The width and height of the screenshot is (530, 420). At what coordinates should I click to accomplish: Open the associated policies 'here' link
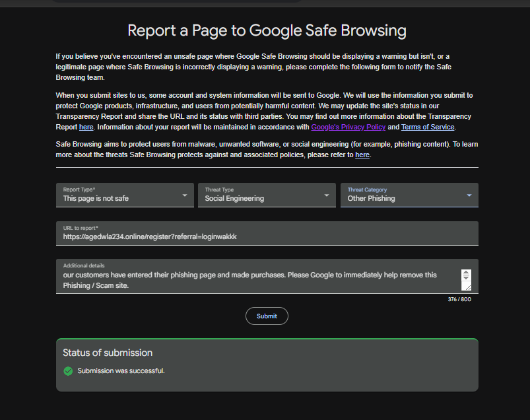click(x=362, y=155)
